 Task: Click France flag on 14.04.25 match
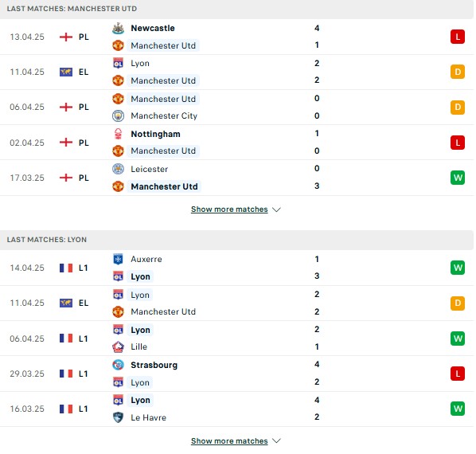[x=66, y=268]
